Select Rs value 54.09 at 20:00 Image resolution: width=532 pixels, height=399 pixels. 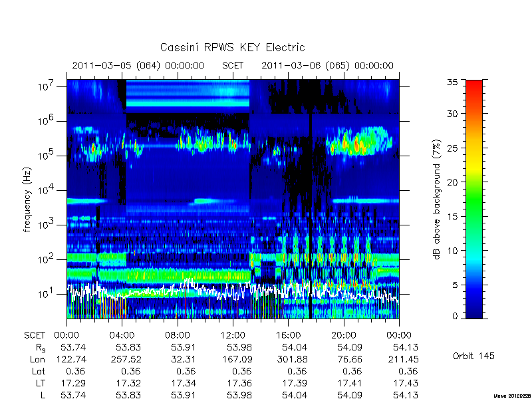[350, 347]
